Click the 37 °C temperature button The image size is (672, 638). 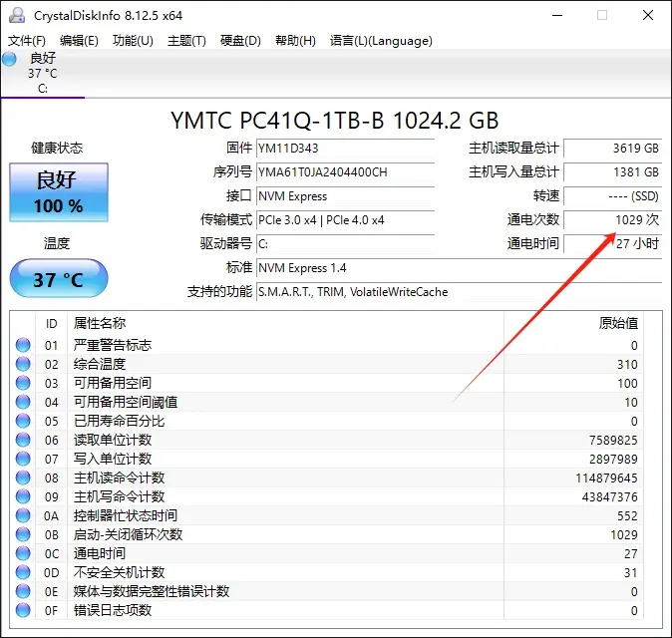(x=59, y=278)
